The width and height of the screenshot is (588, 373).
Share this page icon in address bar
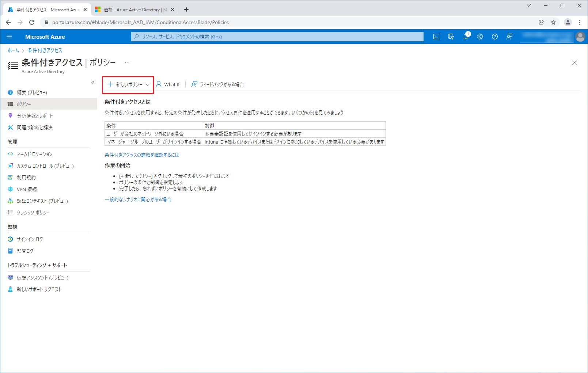pyautogui.click(x=542, y=22)
